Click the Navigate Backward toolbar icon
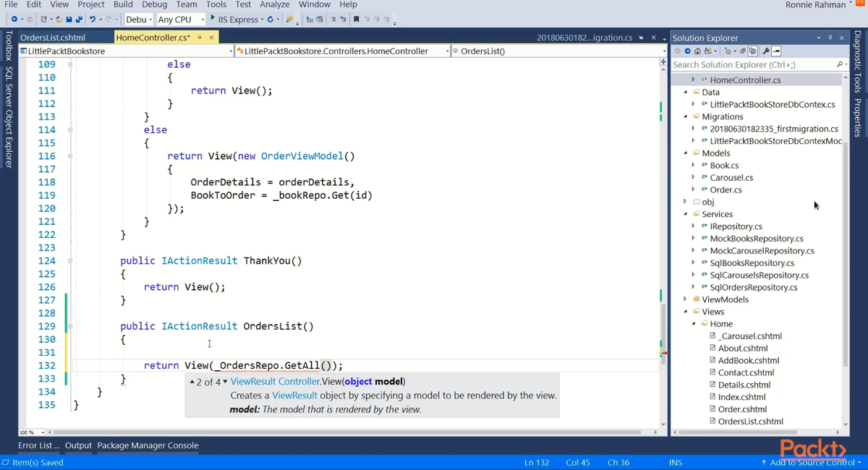 point(14,19)
